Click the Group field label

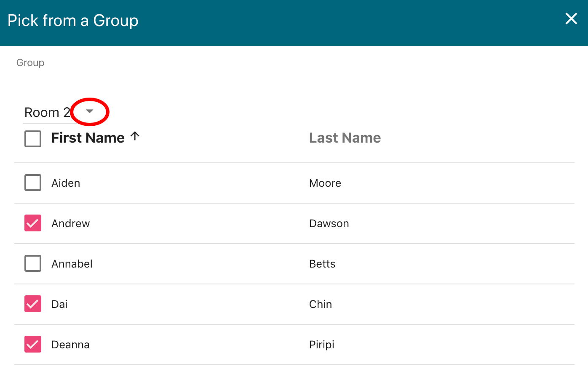tap(30, 63)
